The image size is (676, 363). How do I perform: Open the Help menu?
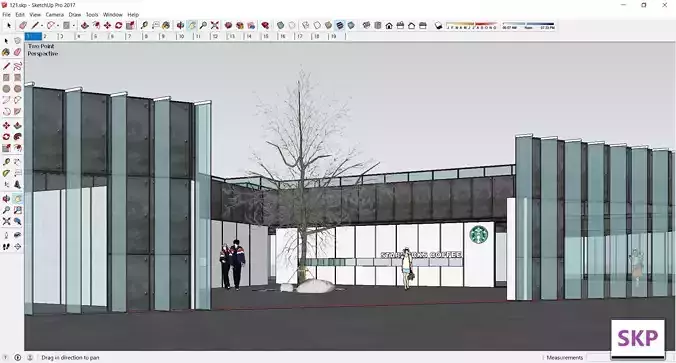click(133, 15)
